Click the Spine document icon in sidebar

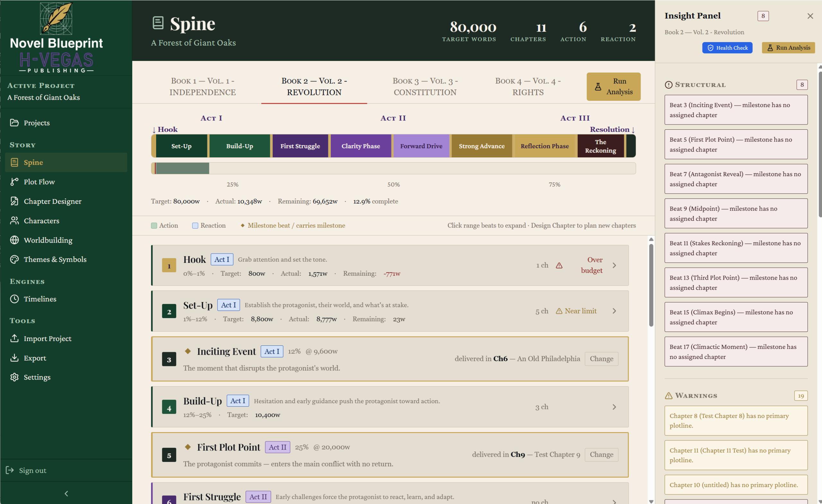point(14,162)
